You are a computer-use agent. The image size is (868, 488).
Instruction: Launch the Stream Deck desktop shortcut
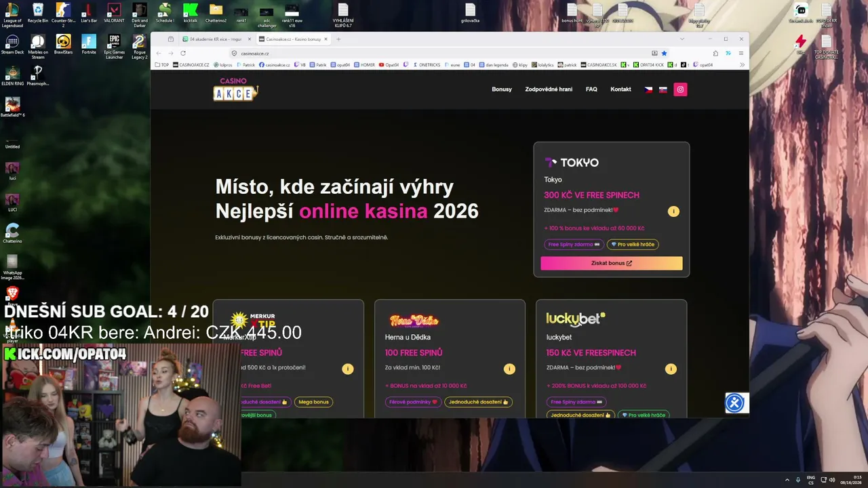[12, 45]
